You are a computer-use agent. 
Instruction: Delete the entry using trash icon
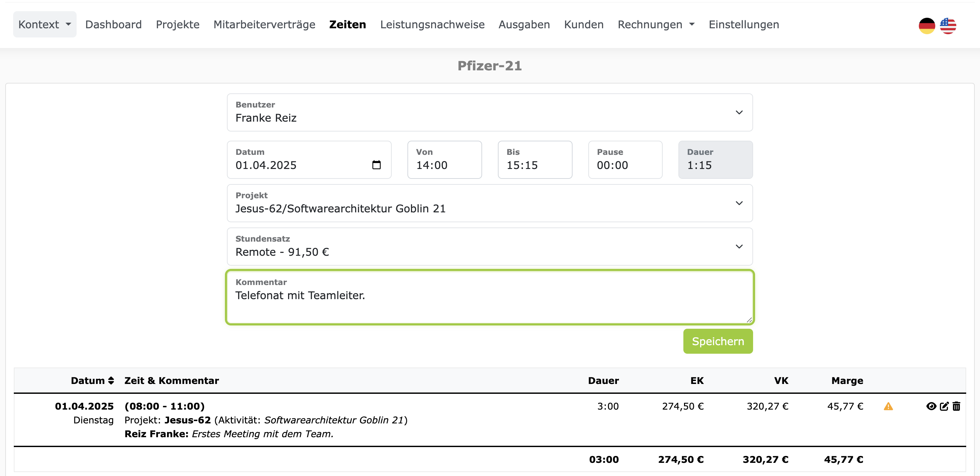[957, 406]
